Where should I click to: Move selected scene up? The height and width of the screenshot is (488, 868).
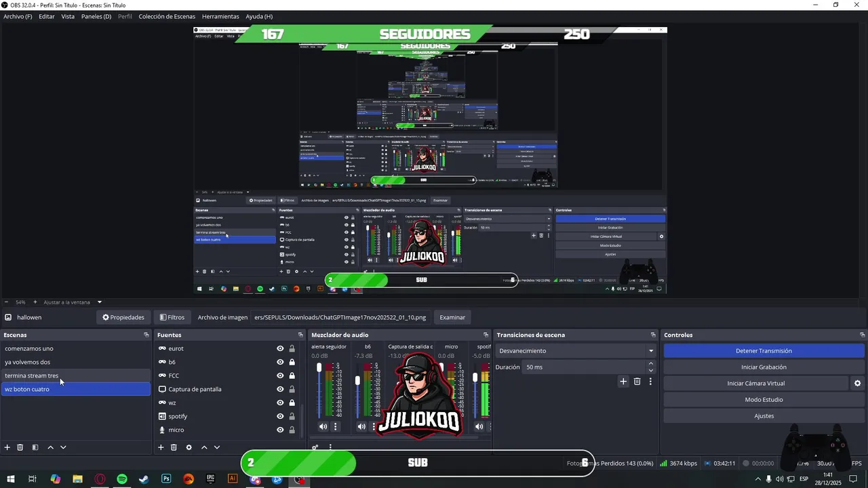point(50,447)
